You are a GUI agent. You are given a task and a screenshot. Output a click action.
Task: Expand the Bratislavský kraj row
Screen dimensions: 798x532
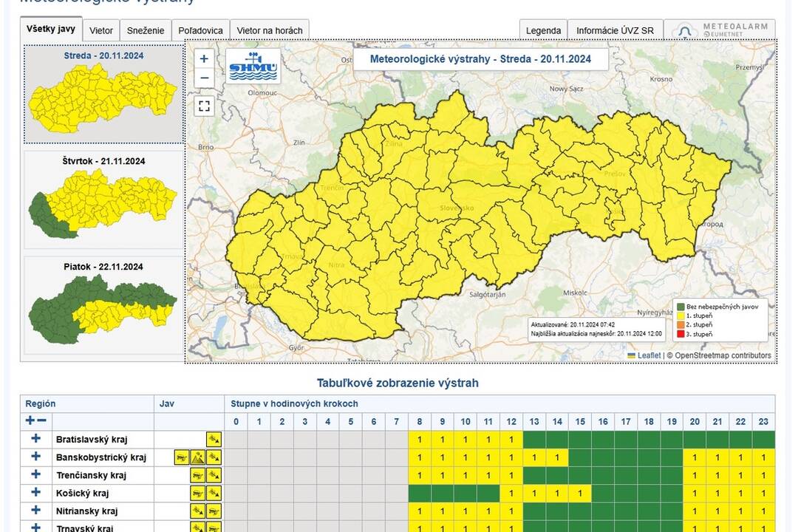click(35, 439)
